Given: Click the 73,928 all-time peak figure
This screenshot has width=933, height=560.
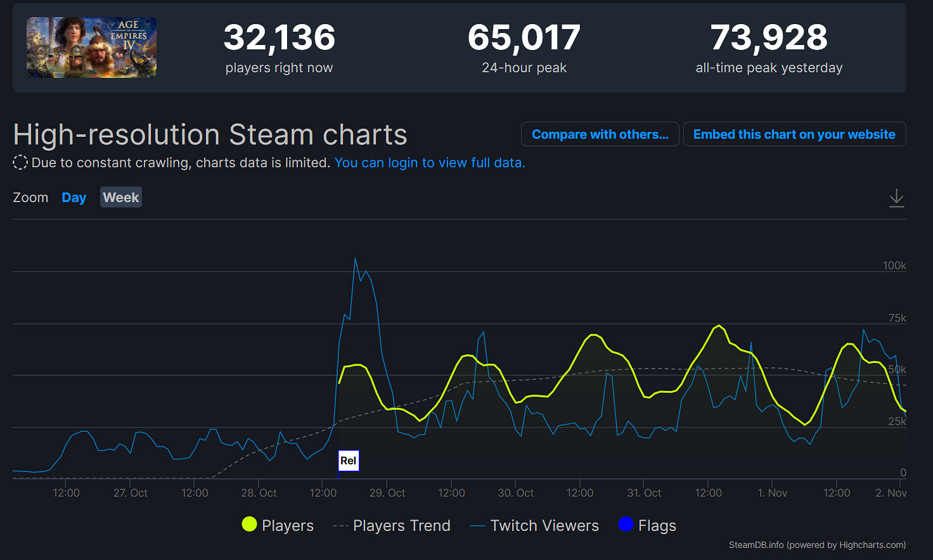Looking at the screenshot, I should click(x=769, y=37).
